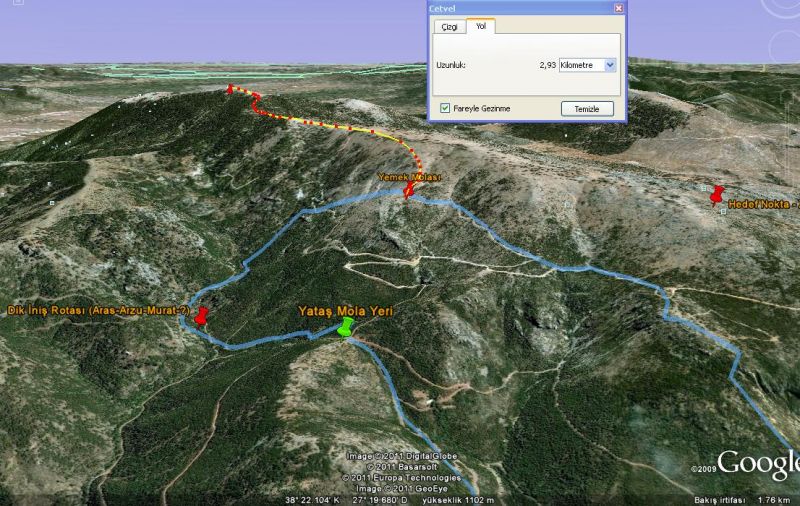800x506 pixels.
Task: Switch to the Çizgi tab
Action: point(448,27)
